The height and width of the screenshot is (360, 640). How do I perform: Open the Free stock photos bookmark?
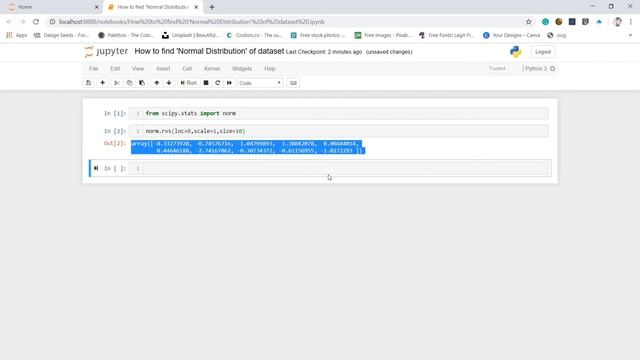click(x=318, y=36)
